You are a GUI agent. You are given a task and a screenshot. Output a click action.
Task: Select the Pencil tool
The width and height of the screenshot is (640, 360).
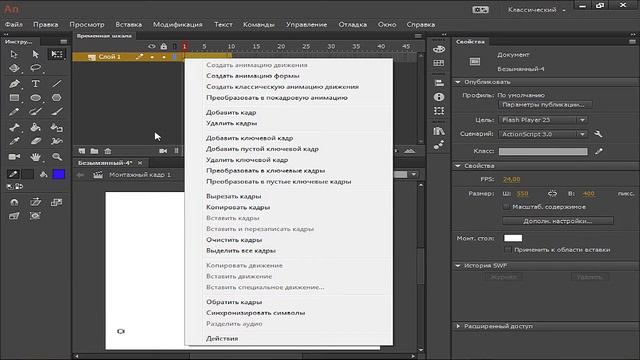(x=14, y=111)
